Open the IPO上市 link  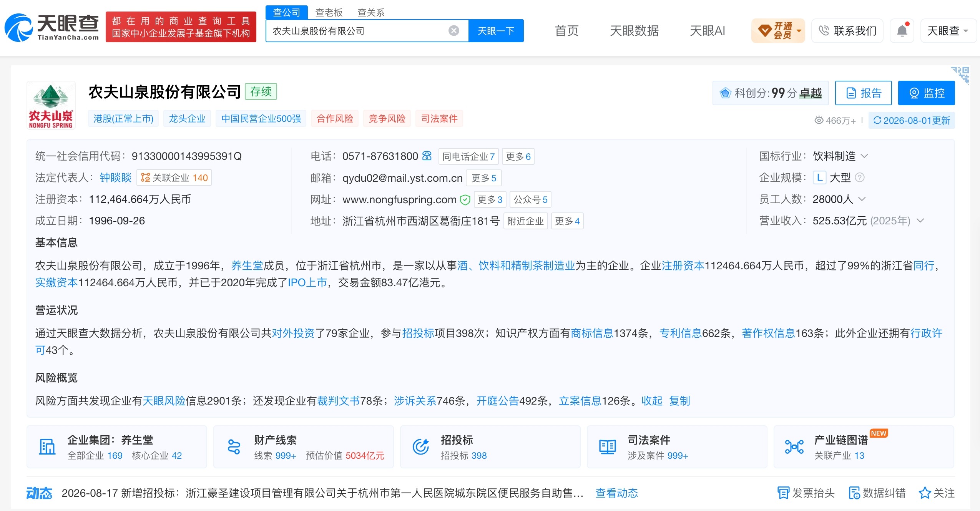point(307,282)
